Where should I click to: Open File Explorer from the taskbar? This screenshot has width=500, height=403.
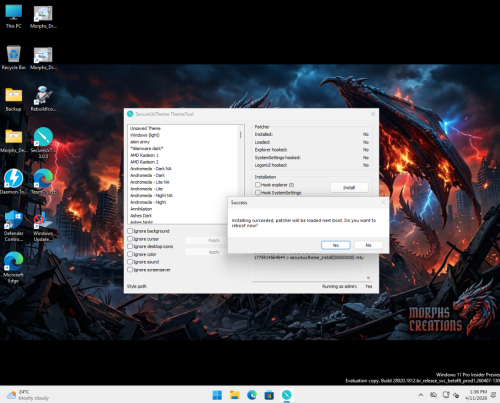pyautogui.click(x=235, y=395)
